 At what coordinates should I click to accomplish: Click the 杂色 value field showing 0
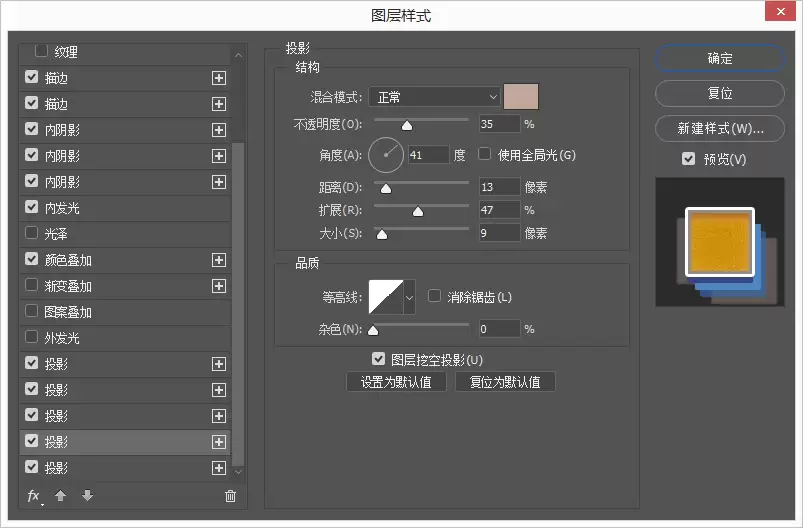click(499, 329)
